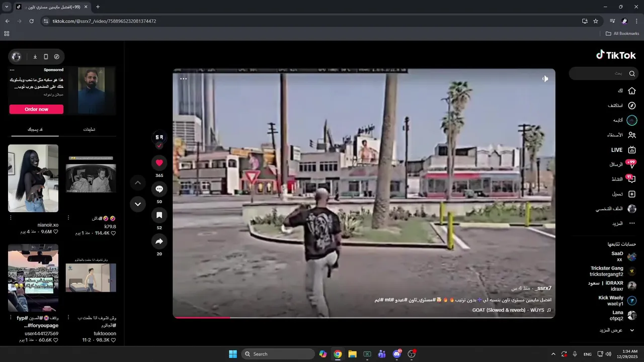This screenshot has height=362, width=644.
Task: Open the three-dot menu on the video
Action: point(184,79)
